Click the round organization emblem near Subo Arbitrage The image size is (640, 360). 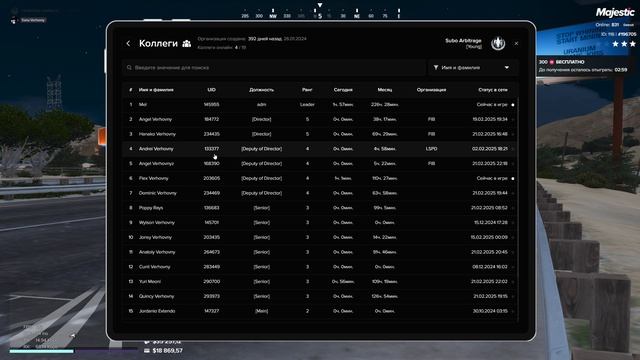(498, 43)
